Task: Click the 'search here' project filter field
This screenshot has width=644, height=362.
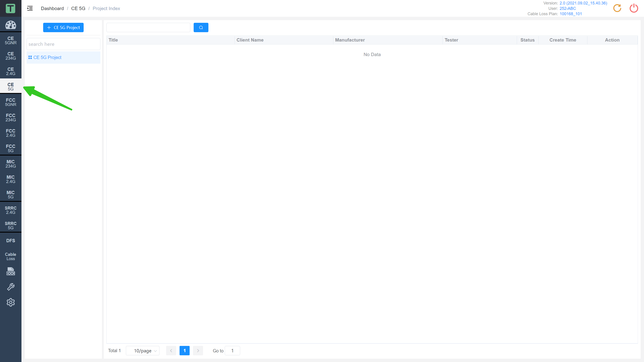Action: point(63,44)
